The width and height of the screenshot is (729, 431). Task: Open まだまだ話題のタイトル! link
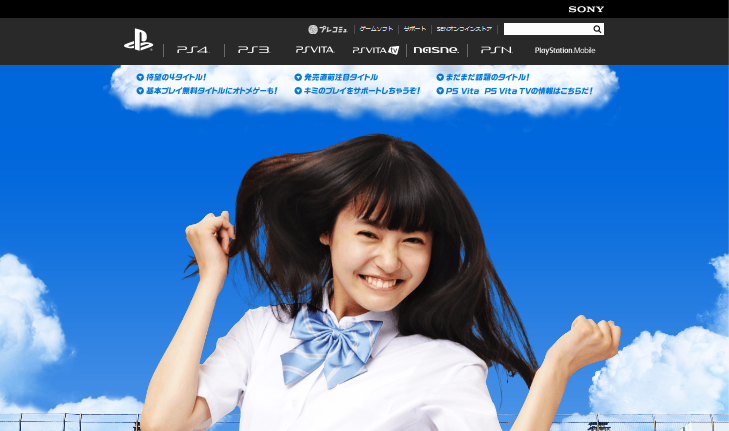(x=483, y=77)
